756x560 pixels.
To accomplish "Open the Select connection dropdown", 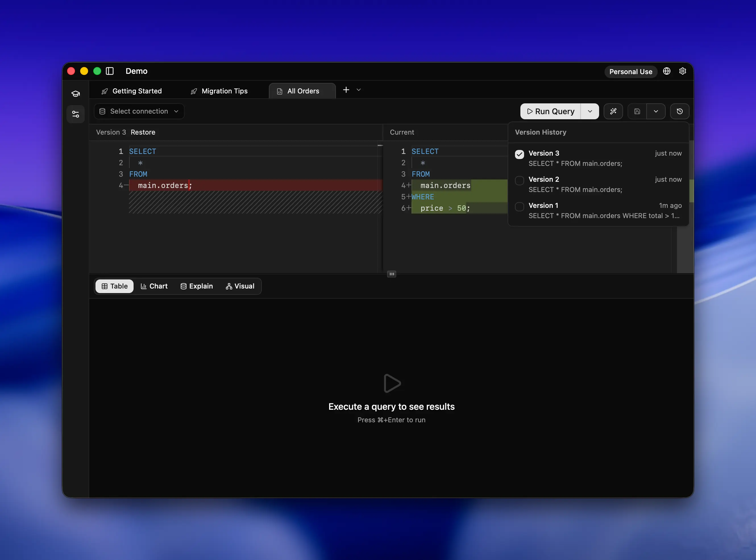I will point(139,112).
